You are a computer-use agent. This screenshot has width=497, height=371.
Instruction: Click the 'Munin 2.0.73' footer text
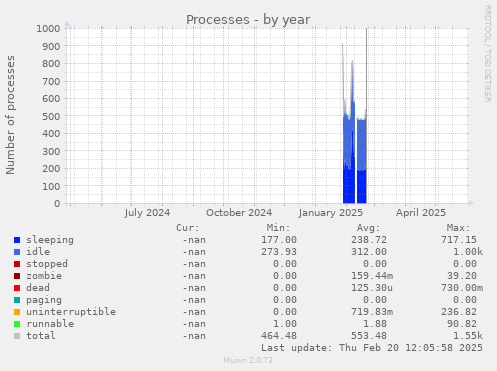coord(248,360)
